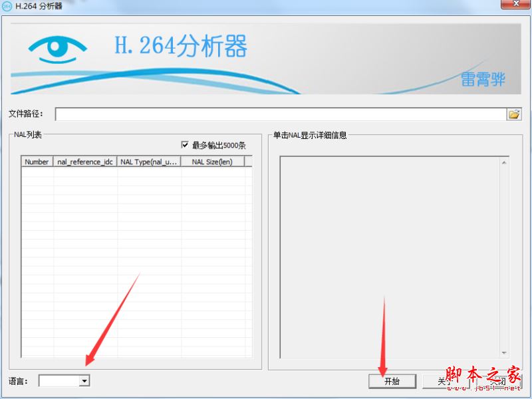This screenshot has height=399, width=532.
Task: Click the nal_reference_idc column header
Action: tap(85, 162)
